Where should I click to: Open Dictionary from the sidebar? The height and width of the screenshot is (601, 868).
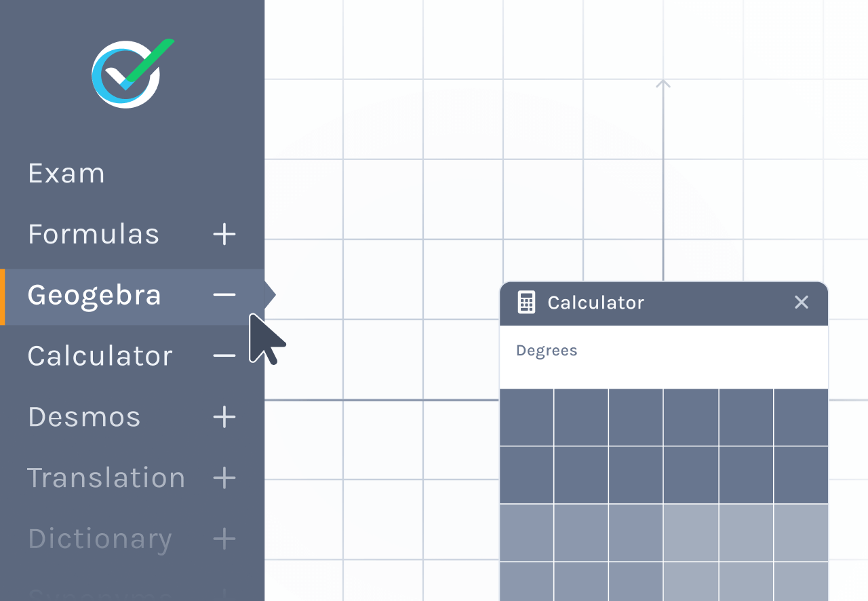[x=100, y=539]
